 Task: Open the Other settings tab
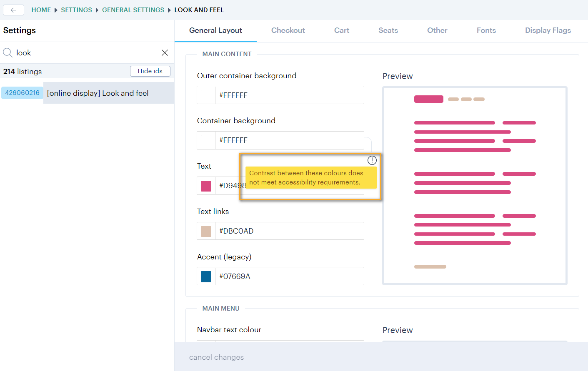click(x=437, y=30)
